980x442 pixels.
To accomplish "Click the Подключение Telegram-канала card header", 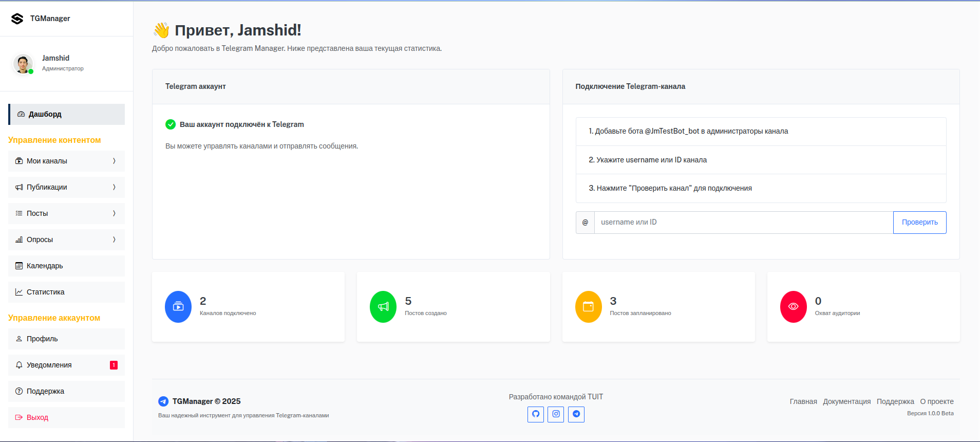I will pos(761,87).
